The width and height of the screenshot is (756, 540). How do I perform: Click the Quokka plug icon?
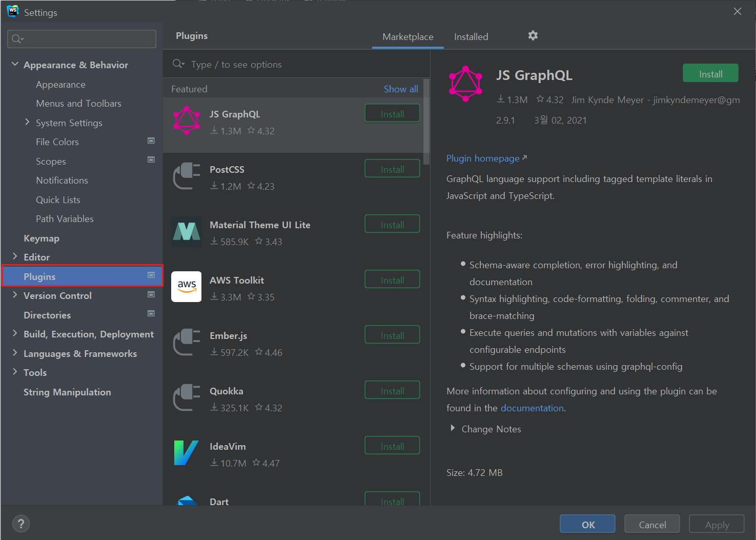pos(187,397)
